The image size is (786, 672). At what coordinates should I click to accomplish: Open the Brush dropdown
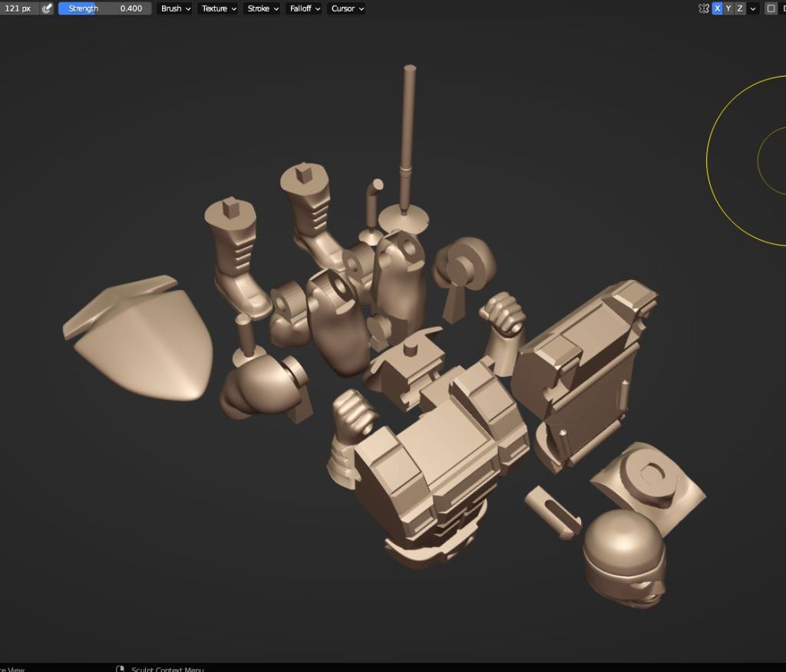pos(176,8)
